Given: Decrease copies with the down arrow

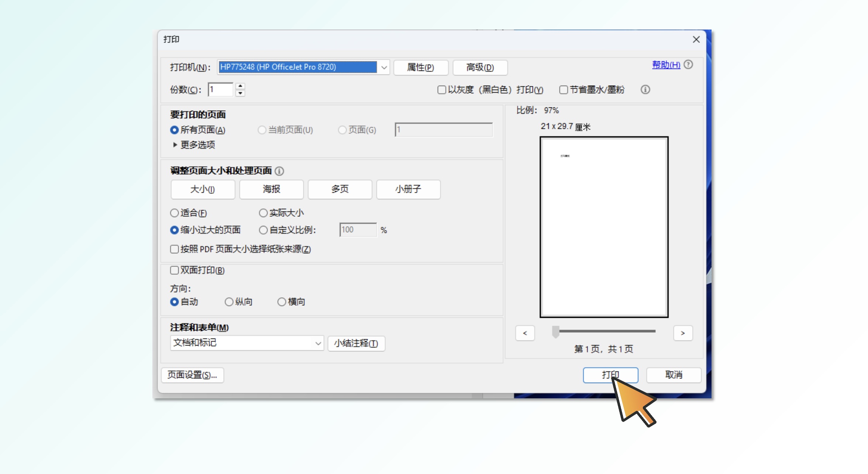Looking at the screenshot, I should click(x=240, y=93).
